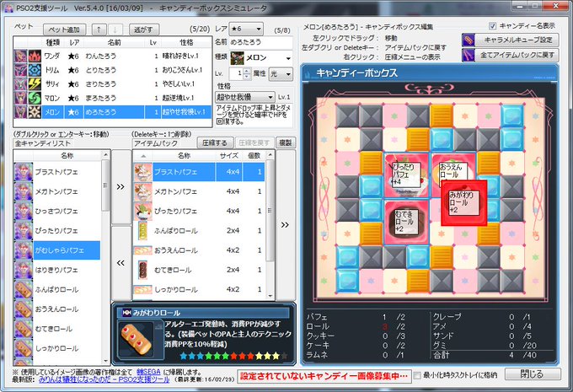Click みがわりロール roll image in detail panel
The width and height of the screenshot is (573, 392).
(x=136, y=340)
